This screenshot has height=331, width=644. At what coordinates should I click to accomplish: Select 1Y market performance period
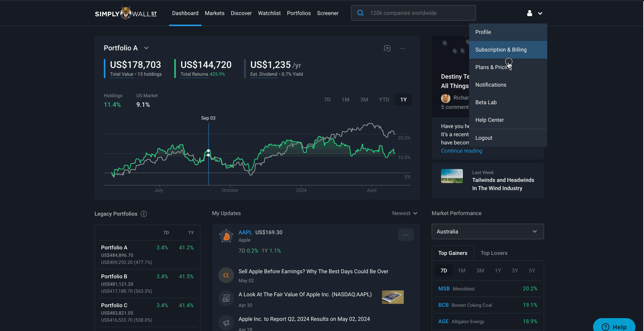click(x=498, y=270)
